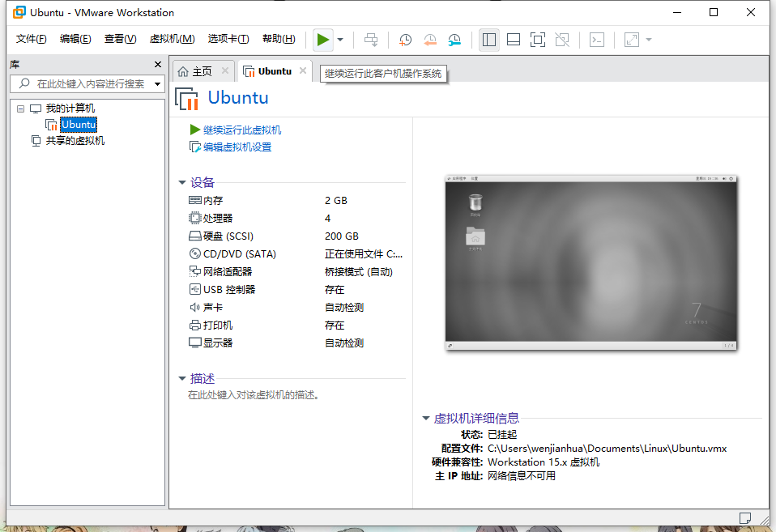Collapse the 我的计算机 tree node
Image resolution: width=776 pixels, height=532 pixels.
[21, 109]
